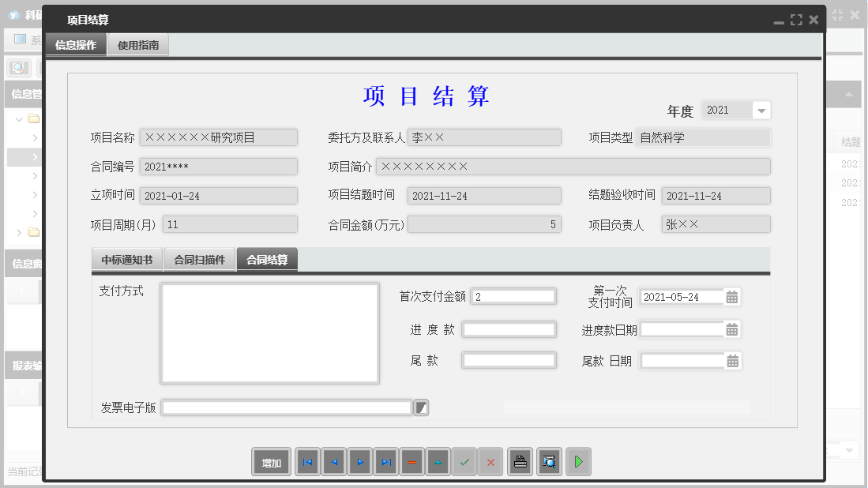Screen dimensions: 868x488
Task: Edit the current record
Action: point(438,462)
